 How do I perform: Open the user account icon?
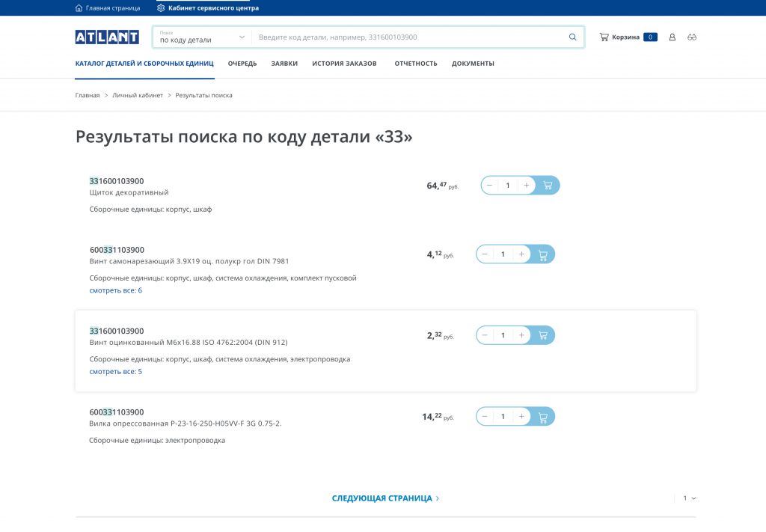point(672,37)
